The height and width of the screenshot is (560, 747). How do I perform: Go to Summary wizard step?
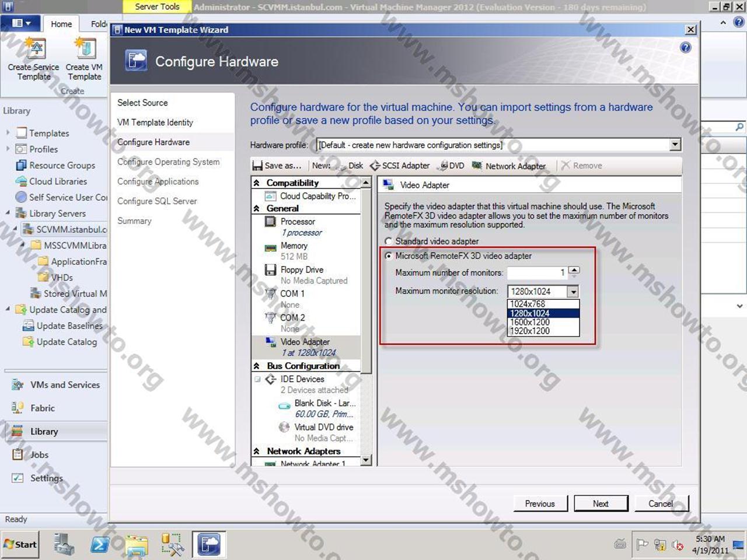click(134, 221)
